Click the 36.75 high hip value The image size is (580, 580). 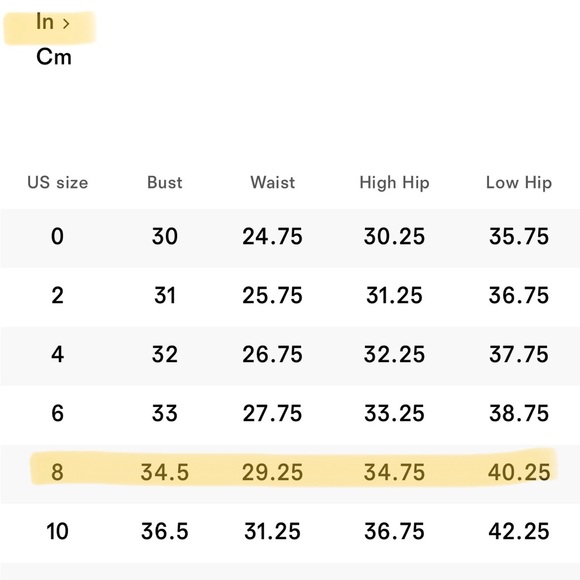pos(394,532)
